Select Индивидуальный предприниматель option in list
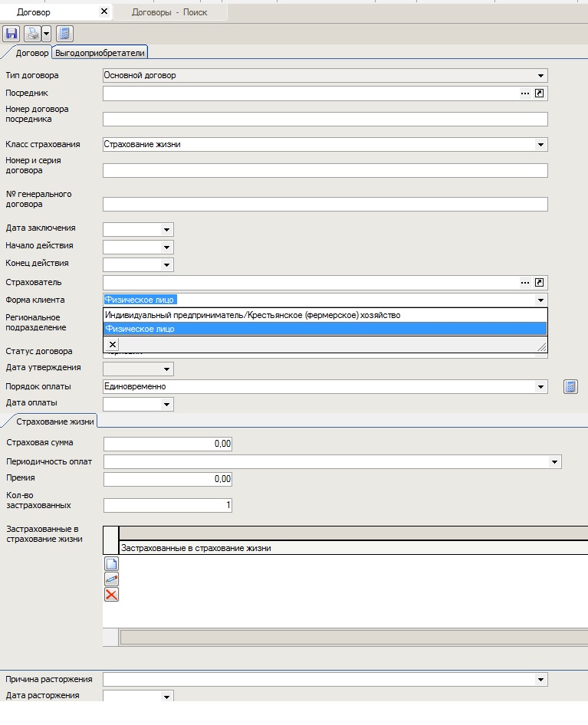 [x=252, y=315]
